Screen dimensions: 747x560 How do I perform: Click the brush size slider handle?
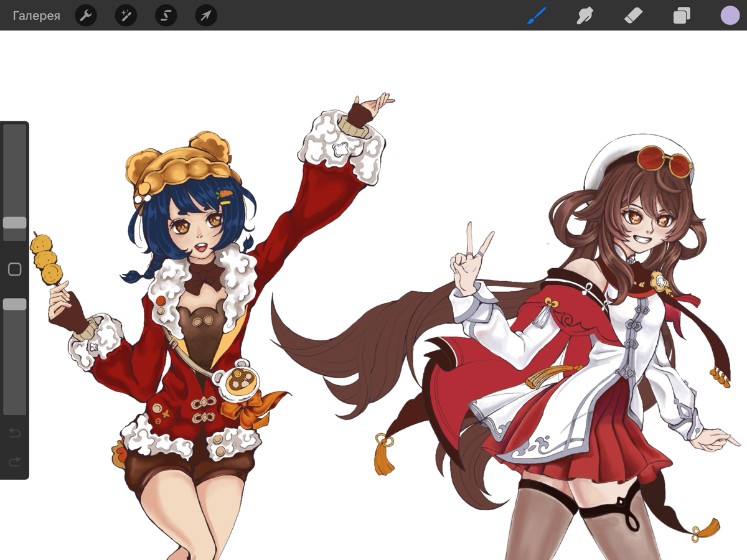tap(14, 223)
